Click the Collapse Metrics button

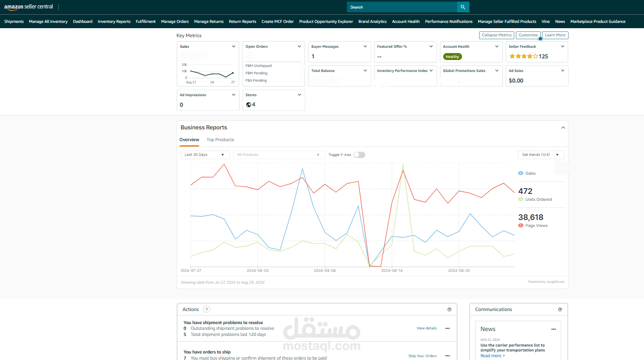point(496,35)
